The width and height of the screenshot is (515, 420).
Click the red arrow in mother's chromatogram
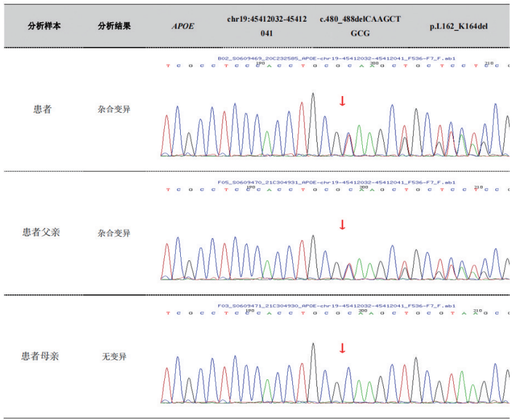(x=342, y=348)
